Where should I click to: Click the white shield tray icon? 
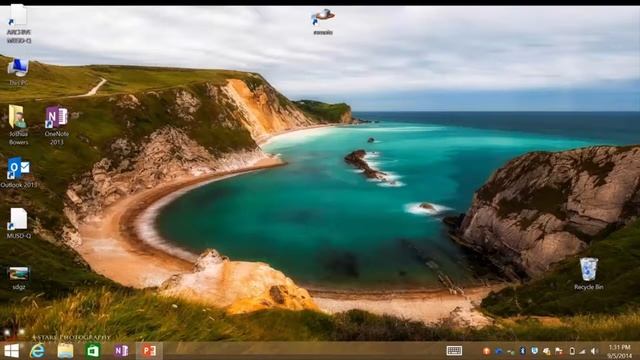coord(535,351)
